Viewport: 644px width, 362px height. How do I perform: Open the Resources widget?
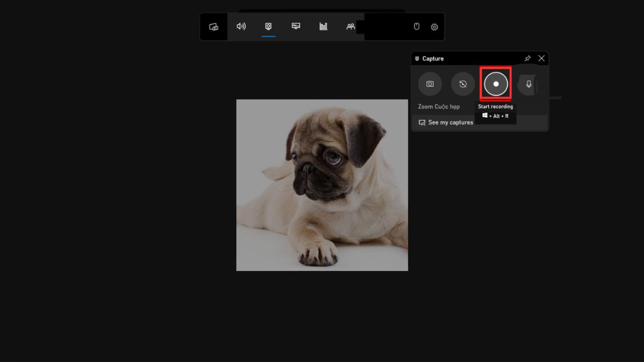point(323,26)
